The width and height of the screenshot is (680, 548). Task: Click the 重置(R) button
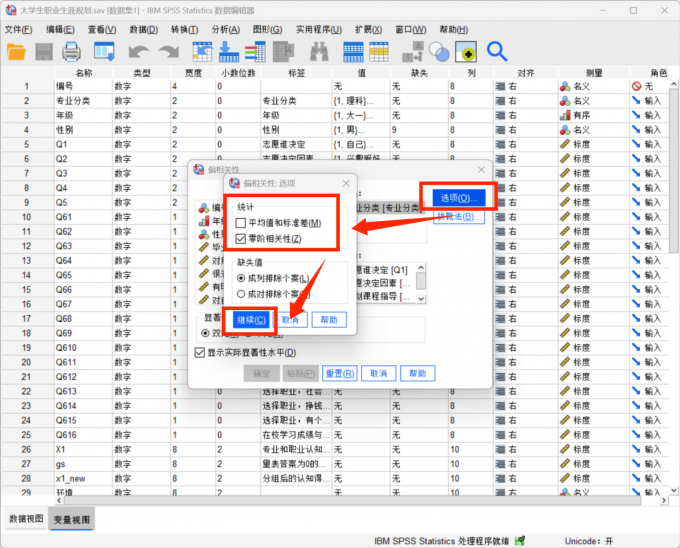click(340, 373)
